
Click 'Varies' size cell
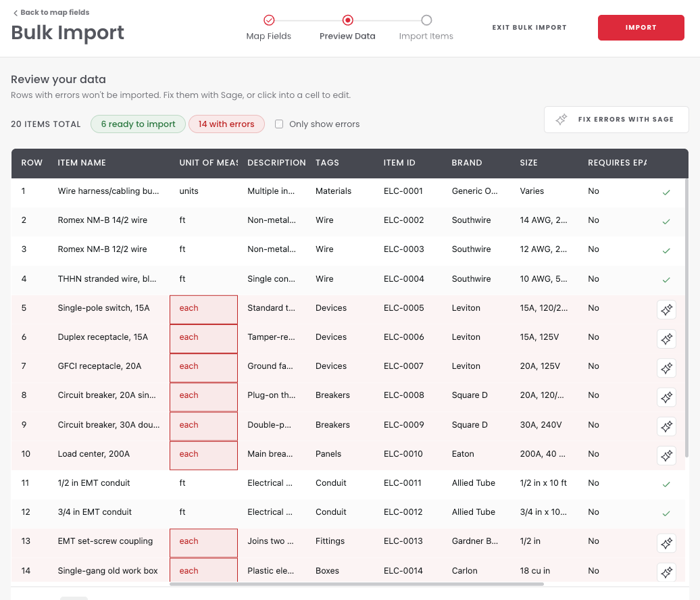[x=532, y=191]
